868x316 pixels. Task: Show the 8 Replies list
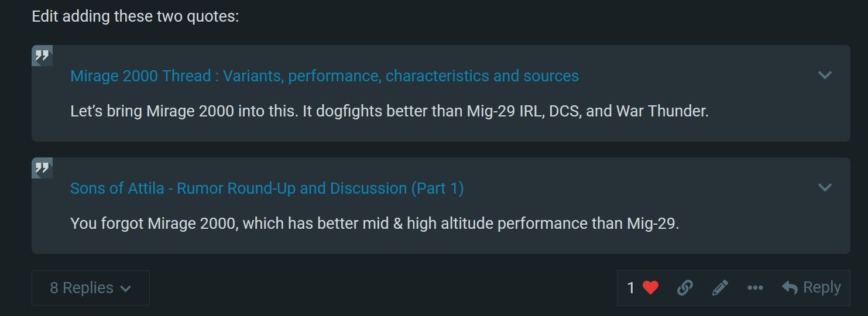coord(90,288)
